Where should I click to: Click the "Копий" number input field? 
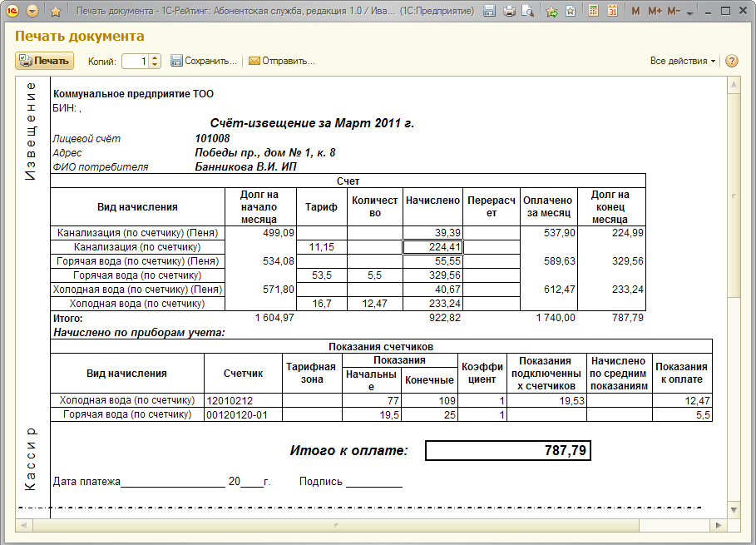136,61
